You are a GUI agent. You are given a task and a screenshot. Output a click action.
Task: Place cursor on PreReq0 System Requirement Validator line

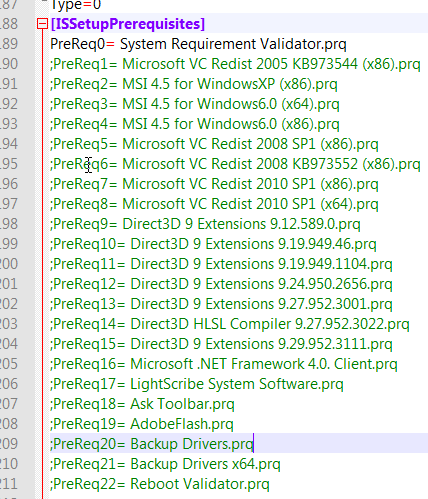198,44
